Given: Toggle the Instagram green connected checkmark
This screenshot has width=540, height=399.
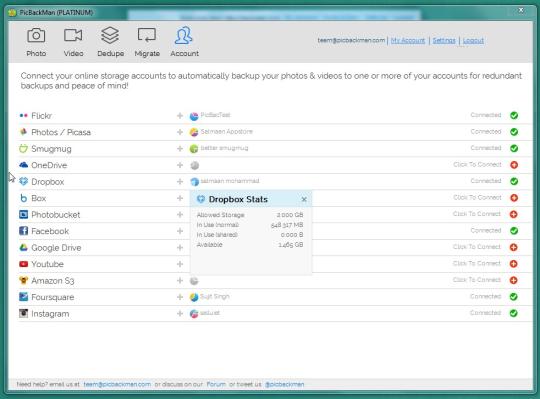Looking at the screenshot, I should coord(513,313).
